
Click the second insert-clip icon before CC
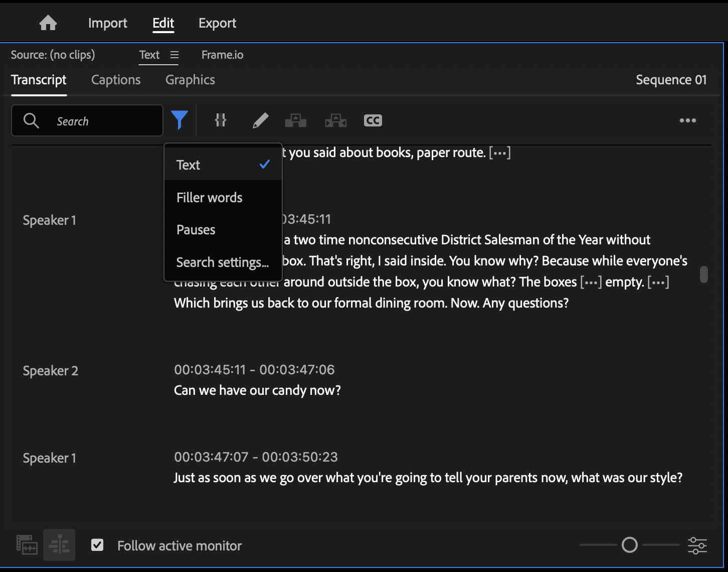(x=335, y=120)
